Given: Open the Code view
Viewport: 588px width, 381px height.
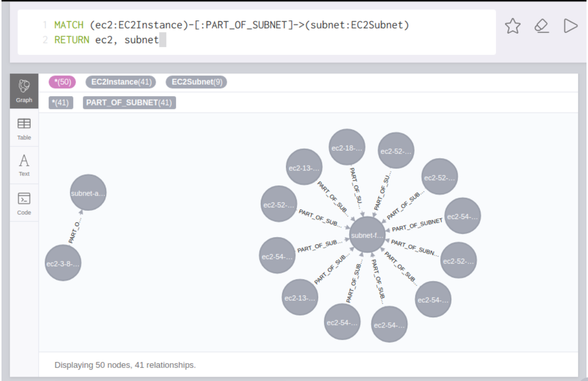Looking at the screenshot, I should [24, 203].
